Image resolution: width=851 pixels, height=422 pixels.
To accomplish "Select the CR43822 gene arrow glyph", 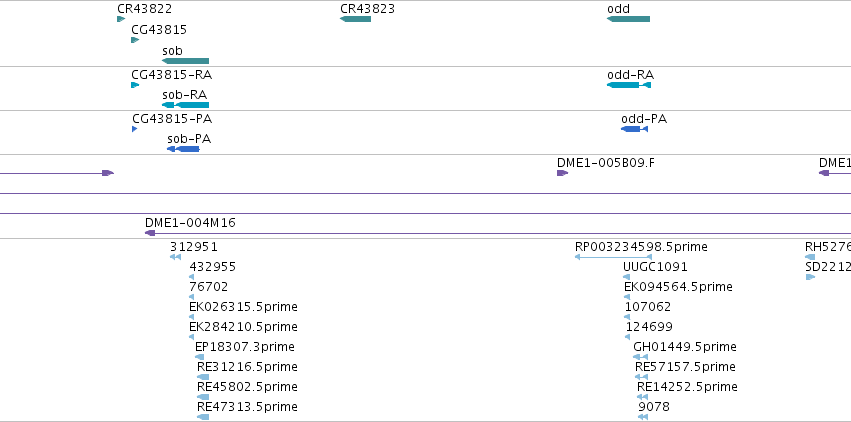I will click(121, 19).
